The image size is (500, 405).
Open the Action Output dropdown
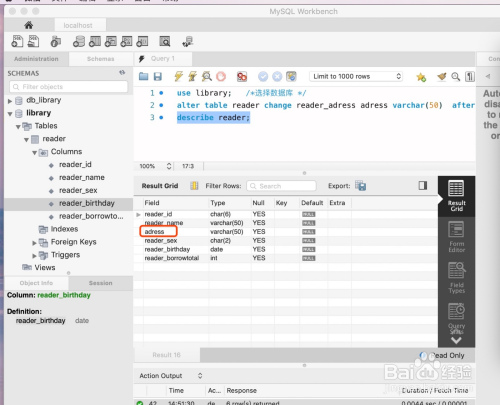point(171,376)
